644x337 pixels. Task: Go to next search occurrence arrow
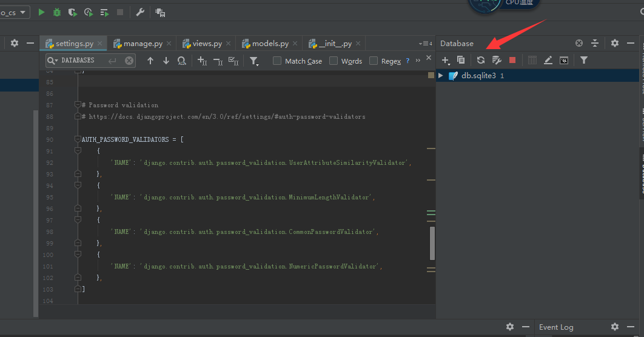[166, 61]
